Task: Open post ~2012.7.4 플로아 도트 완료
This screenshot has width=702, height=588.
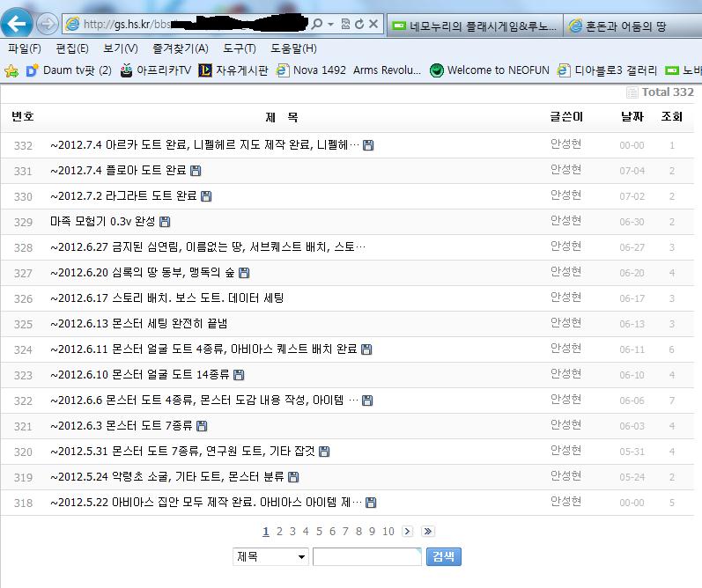Action: coord(118,171)
